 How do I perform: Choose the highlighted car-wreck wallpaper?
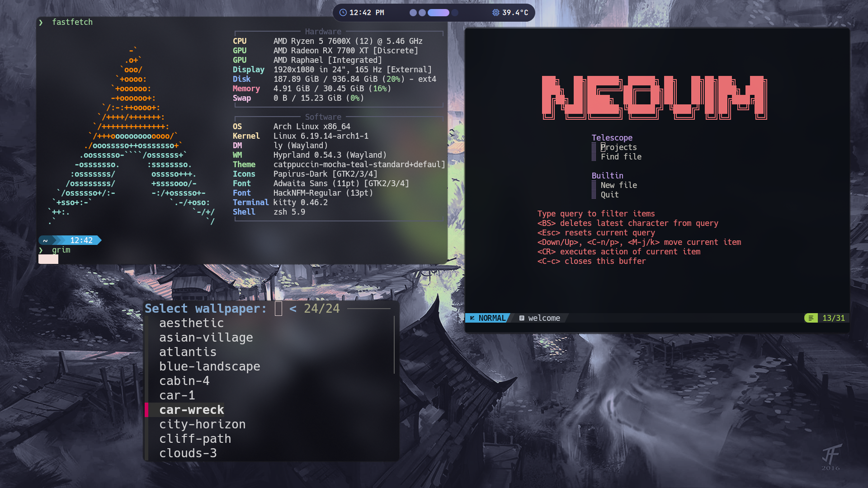coord(192,410)
